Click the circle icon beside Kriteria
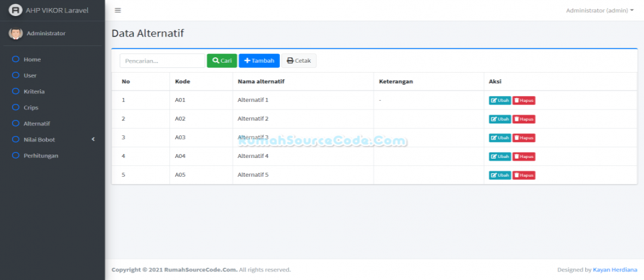The height and width of the screenshot is (280, 644). click(x=15, y=91)
